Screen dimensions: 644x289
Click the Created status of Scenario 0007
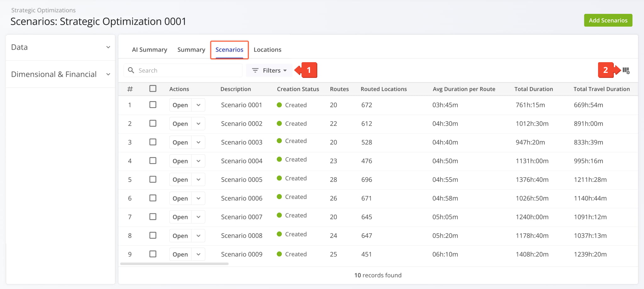click(292, 215)
